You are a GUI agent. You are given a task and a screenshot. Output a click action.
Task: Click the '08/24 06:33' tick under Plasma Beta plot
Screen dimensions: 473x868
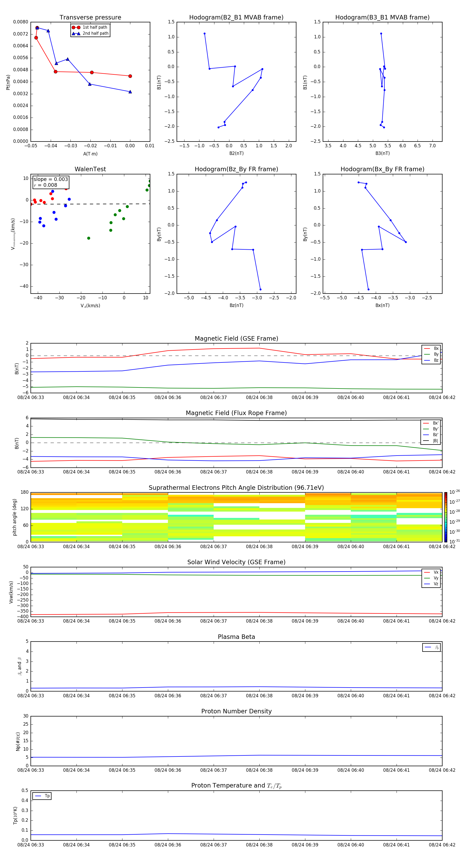coord(31,696)
